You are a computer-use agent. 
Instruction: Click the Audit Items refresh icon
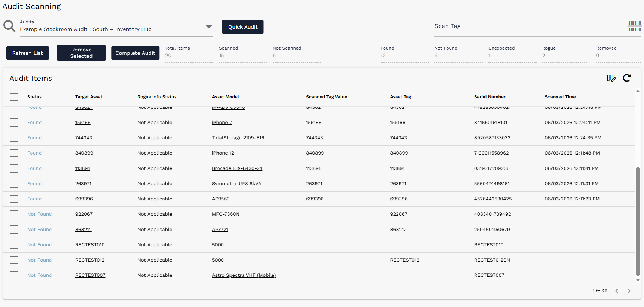click(x=627, y=78)
